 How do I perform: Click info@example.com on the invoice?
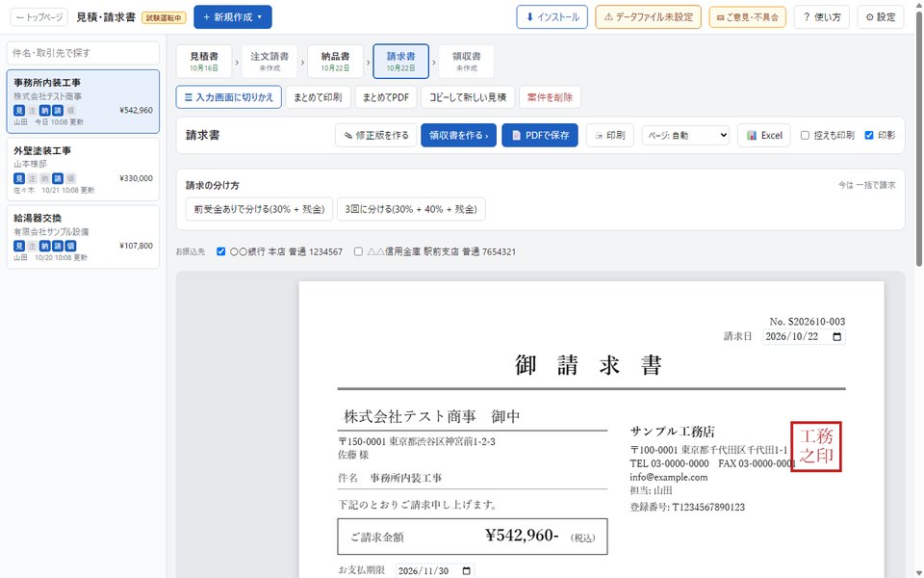tap(669, 477)
